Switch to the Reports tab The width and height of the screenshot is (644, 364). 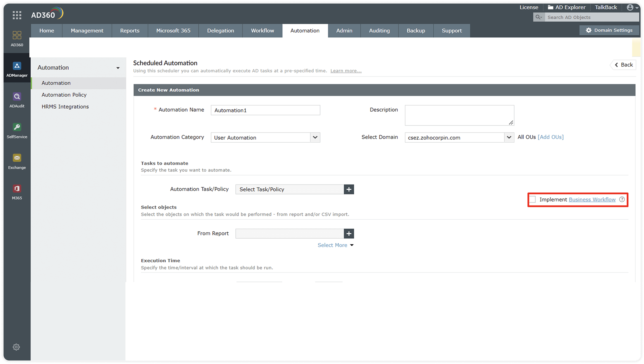[130, 31]
